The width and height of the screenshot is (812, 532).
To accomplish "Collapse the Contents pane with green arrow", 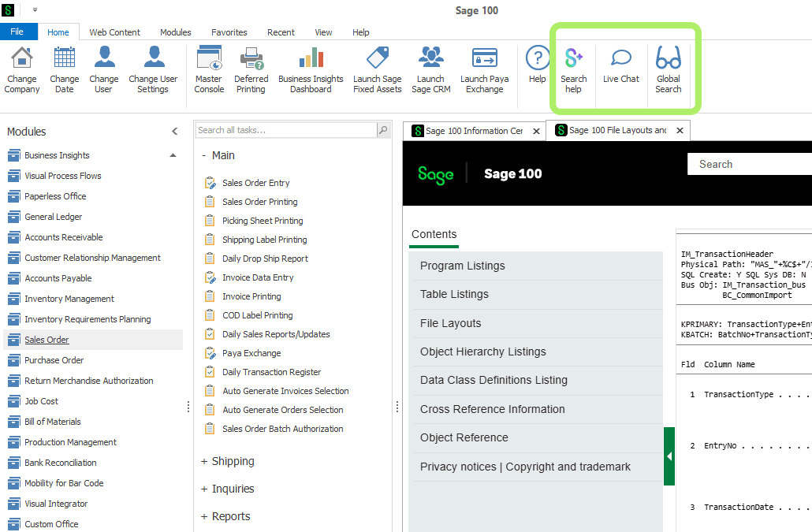I will click(669, 456).
